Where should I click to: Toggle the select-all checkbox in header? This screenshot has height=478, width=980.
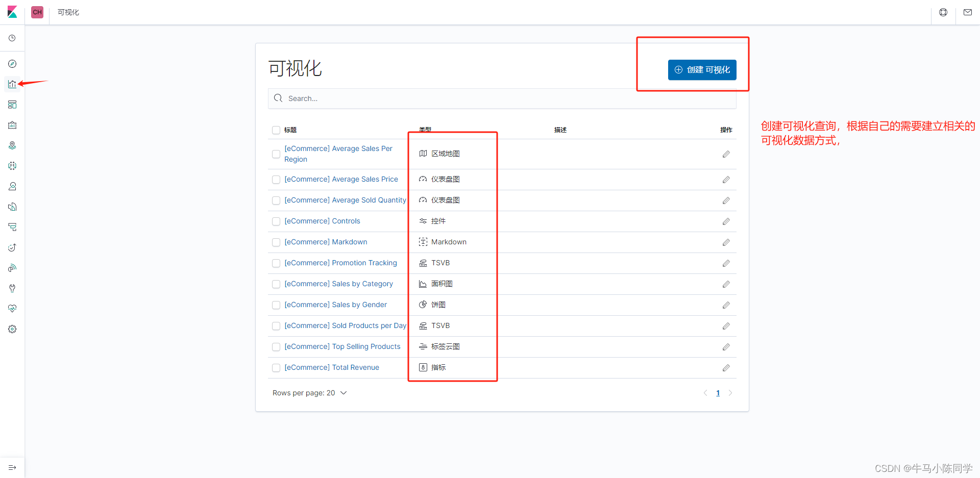[x=276, y=130]
